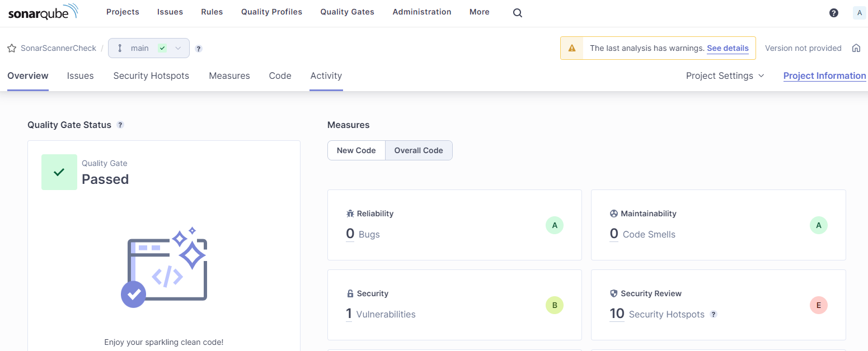Select the Overall Code toggle
The image size is (868, 351).
pos(419,150)
